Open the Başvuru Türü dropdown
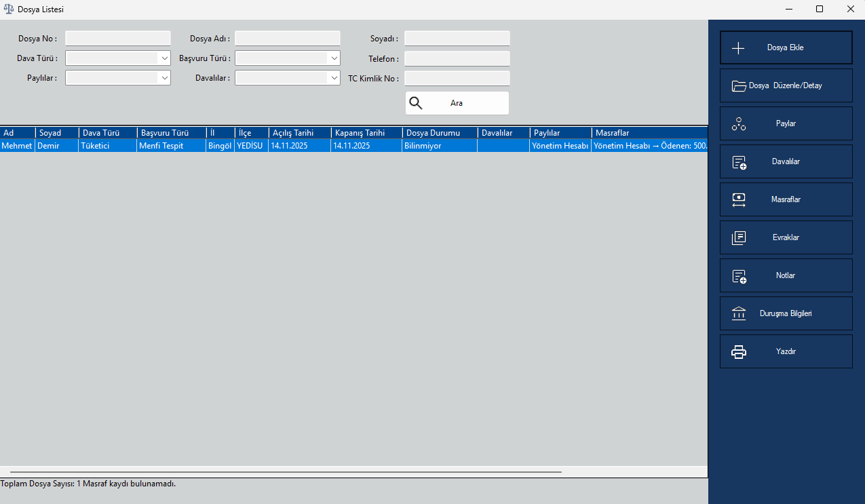The height and width of the screenshot is (504, 865). (334, 58)
